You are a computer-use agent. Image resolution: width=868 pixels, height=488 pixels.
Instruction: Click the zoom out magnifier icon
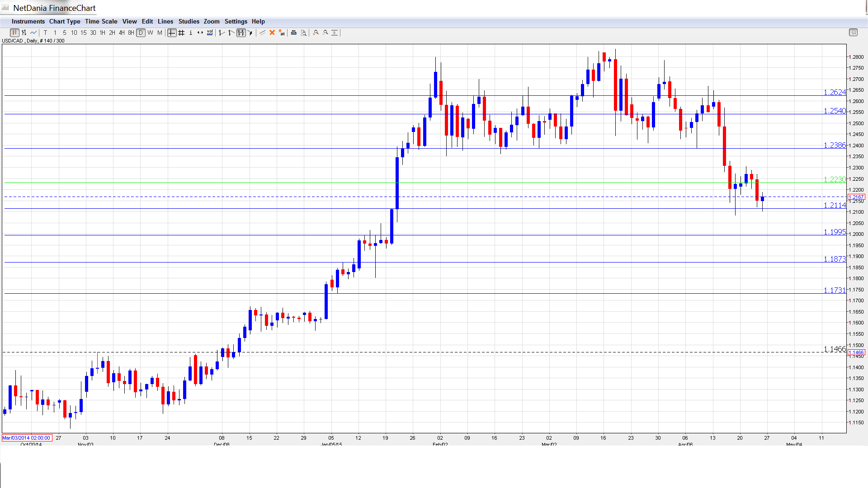(x=325, y=33)
